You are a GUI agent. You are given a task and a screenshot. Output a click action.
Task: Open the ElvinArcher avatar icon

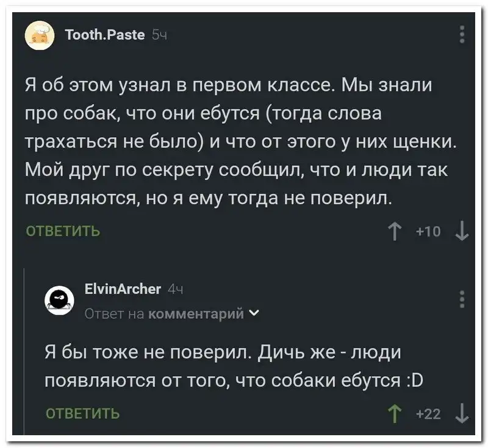point(59,299)
